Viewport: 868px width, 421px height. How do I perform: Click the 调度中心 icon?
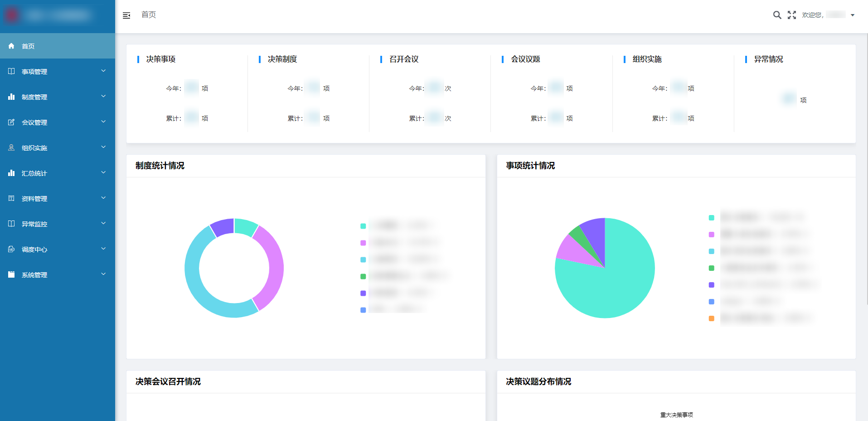tap(11, 249)
